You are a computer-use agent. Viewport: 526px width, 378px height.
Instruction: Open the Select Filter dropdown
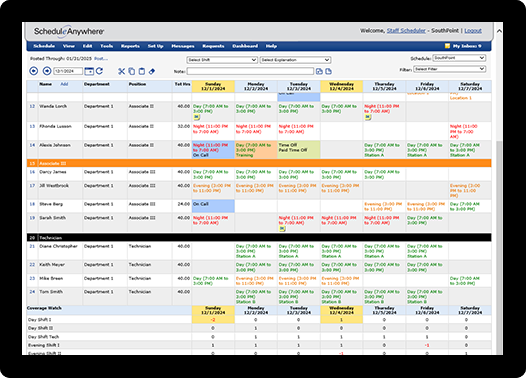pyautogui.click(x=450, y=69)
